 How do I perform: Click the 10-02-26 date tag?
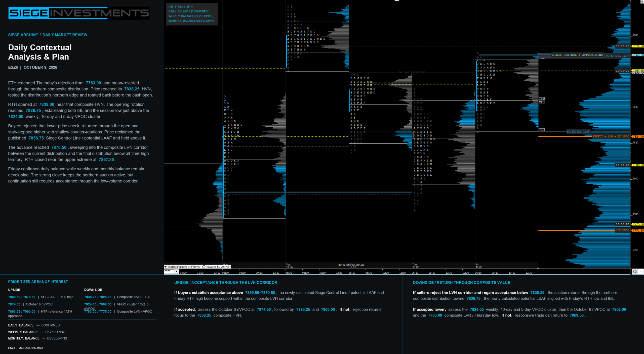[622, 224]
